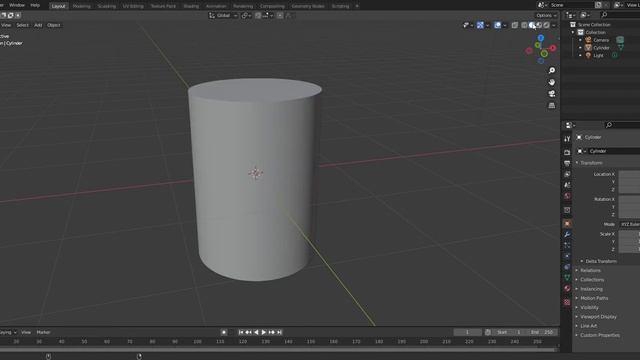The width and height of the screenshot is (640, 360).
Task: Play the animation forward
Action: click(x=264, y=332)
